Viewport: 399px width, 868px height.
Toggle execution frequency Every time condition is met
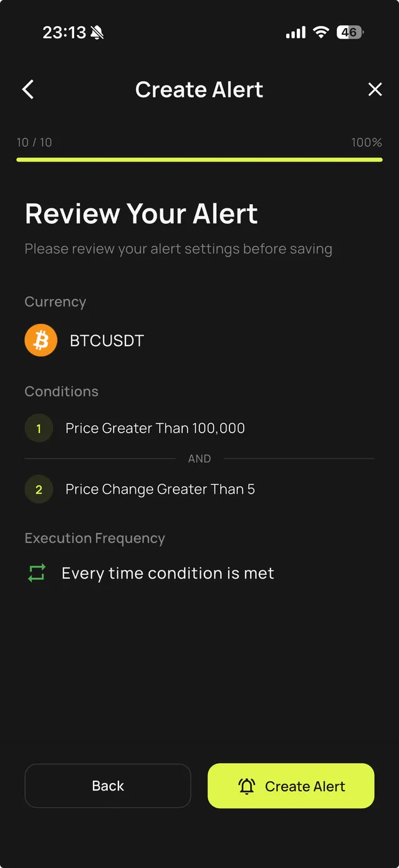pos(167,572)
